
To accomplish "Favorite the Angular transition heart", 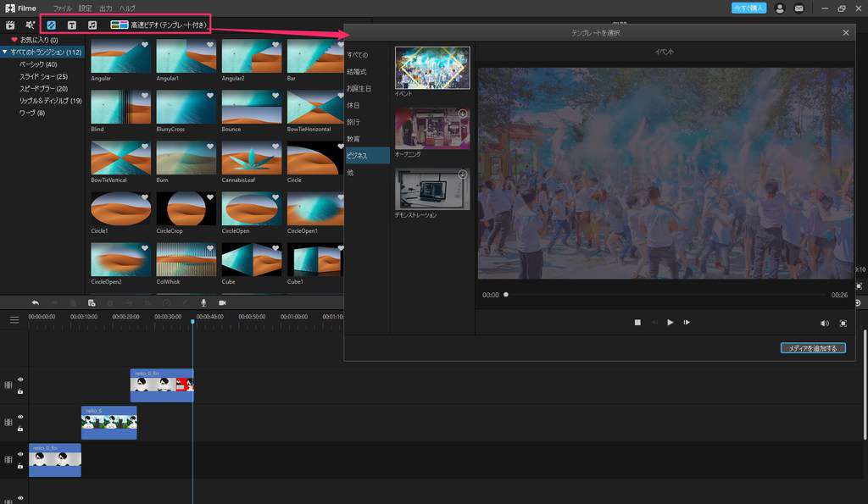I will click(x=144, y=45).
